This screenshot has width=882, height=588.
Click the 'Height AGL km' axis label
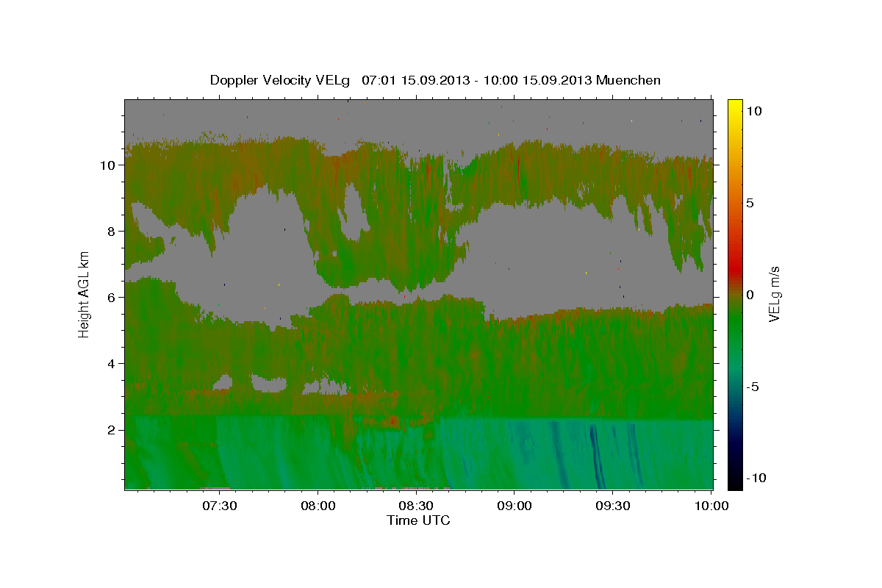click(85, 293)
